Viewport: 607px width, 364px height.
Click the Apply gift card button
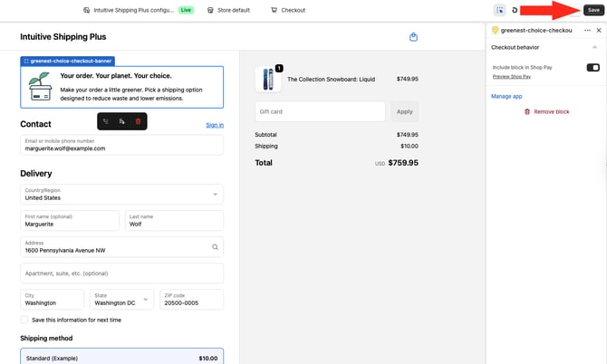pos(405,111)
